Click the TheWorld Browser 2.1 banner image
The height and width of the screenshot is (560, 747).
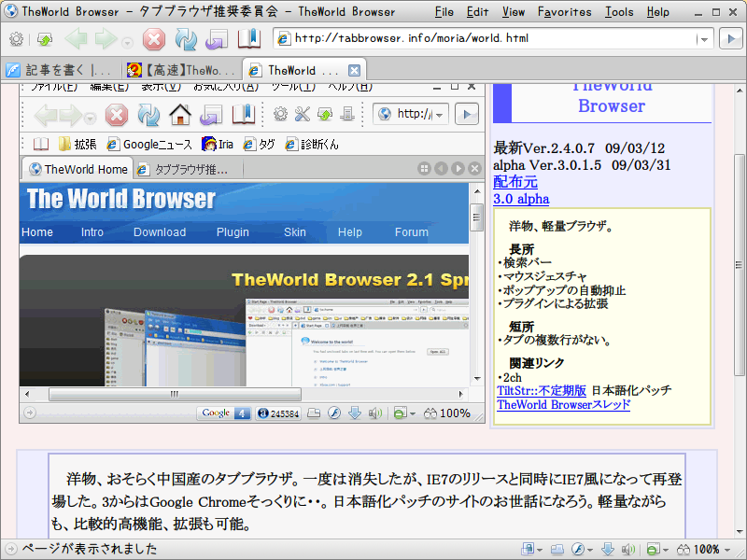click(x=244, y=320)
